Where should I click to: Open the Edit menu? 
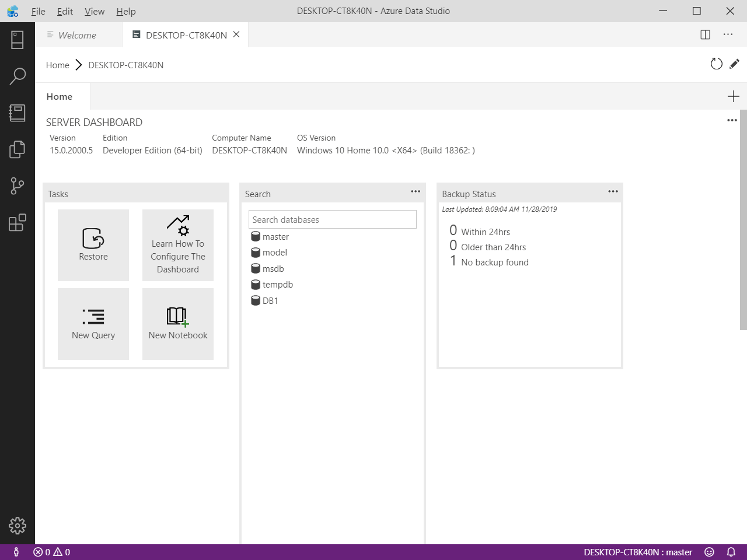point(65,11)
